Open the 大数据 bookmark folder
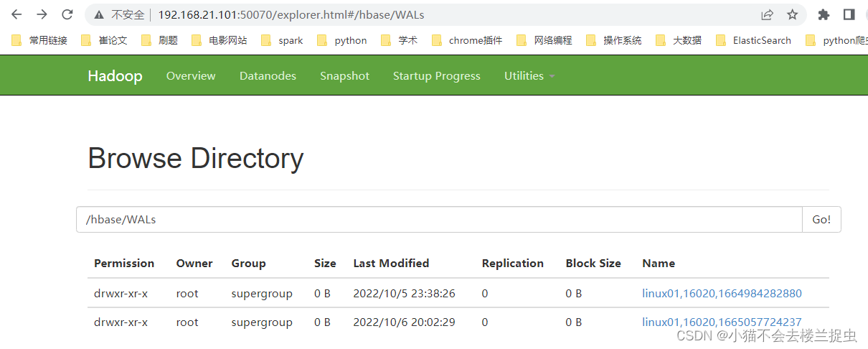 pos(678,40)
